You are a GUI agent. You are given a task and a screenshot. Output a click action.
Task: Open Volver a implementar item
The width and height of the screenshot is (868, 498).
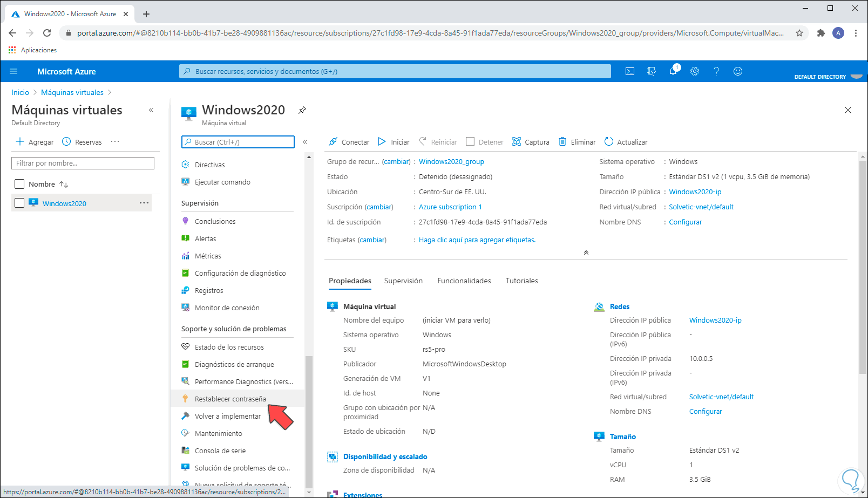click(x=227, y=416)
